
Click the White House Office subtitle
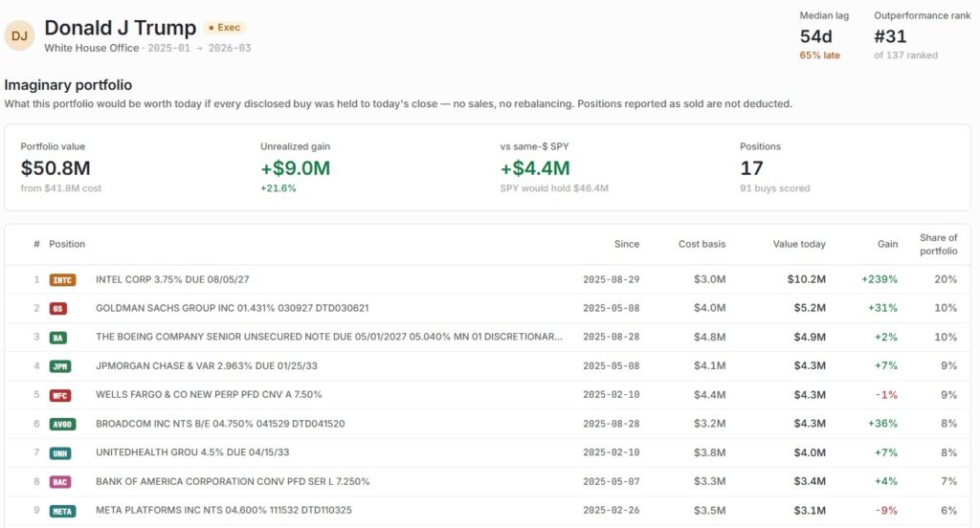point(92,48)
